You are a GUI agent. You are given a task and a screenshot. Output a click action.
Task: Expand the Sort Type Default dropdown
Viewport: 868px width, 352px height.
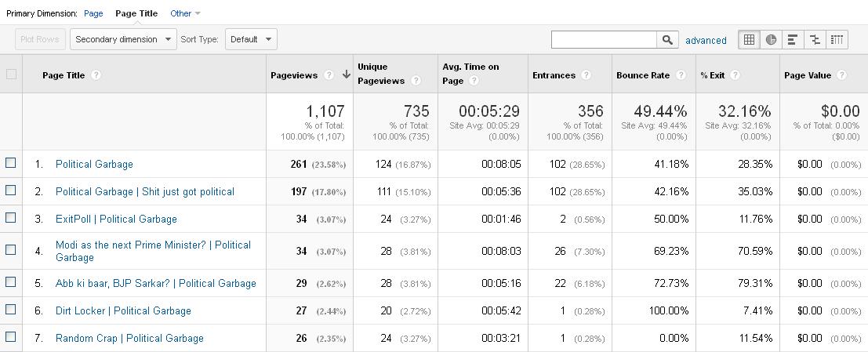251,39
